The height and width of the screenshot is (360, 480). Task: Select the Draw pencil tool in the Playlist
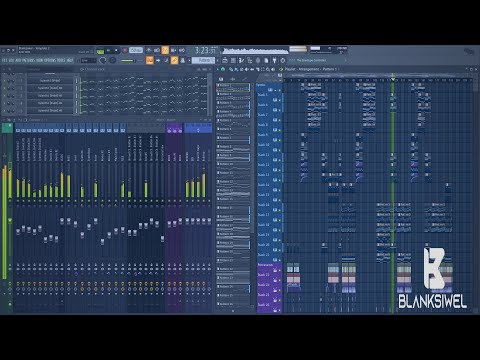point(231,69)
